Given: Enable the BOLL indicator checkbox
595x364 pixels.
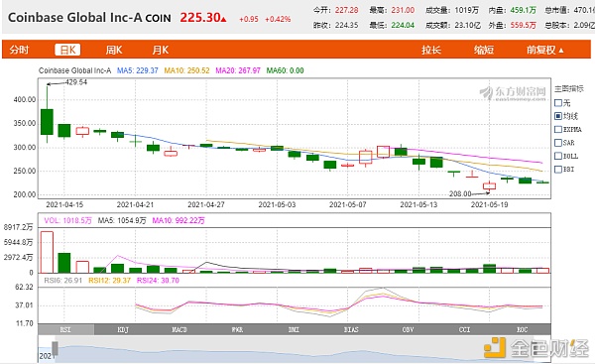Looking at the screenshot, I should click(557, 156).
